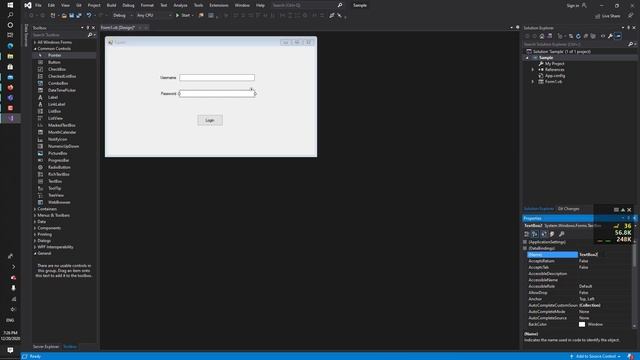This screenshot has height=360, width=640.
Task: Click Live Share button
Action: tap(608, 16)
